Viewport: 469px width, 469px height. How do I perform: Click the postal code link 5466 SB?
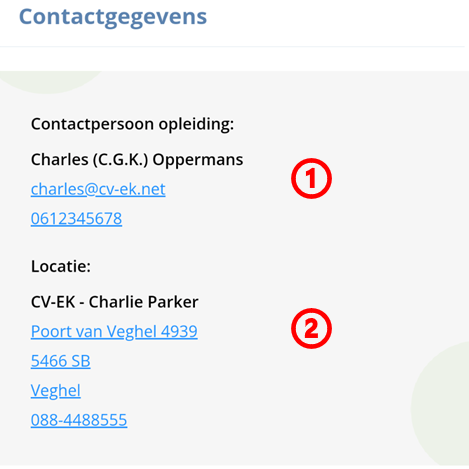coord(60,361)
